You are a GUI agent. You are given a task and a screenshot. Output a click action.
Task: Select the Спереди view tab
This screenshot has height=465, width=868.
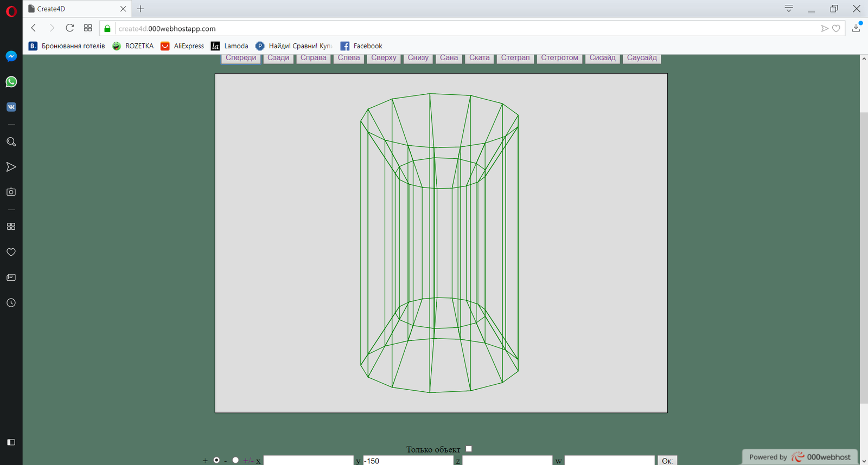[241, 58]
